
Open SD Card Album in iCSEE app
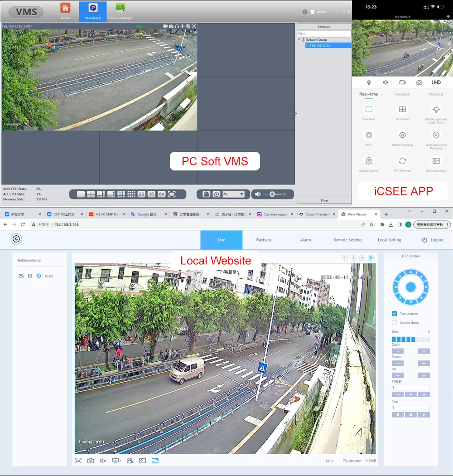pyautogui.click(x=436, y=164)
